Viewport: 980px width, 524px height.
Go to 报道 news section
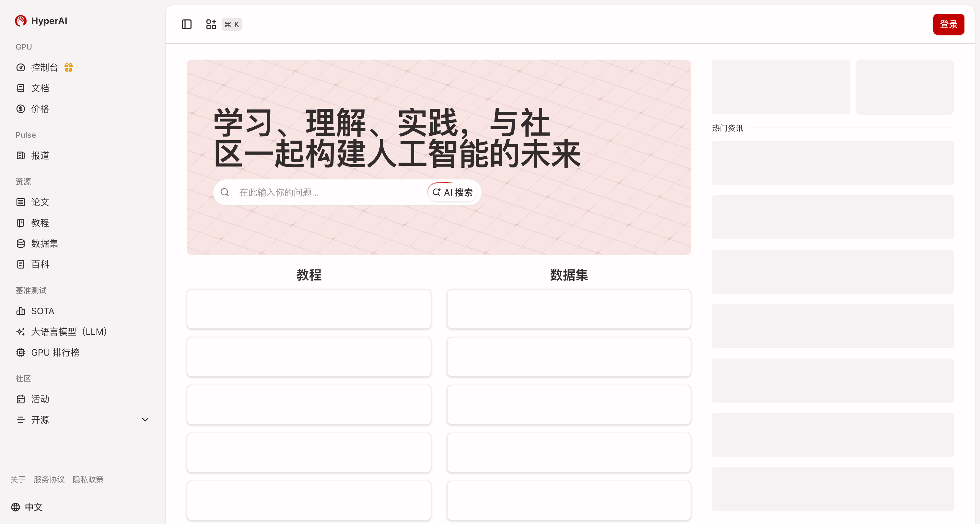40,155
